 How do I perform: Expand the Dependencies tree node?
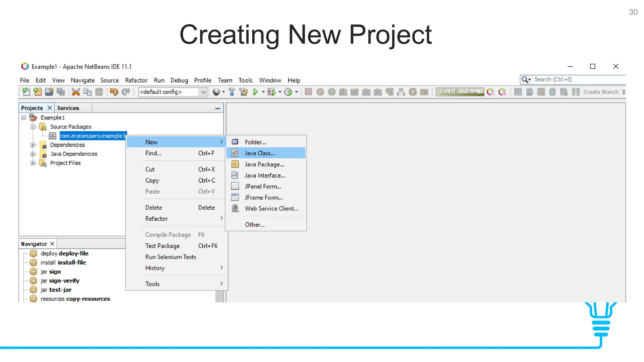pyautogui.click(x=33, y=145)
